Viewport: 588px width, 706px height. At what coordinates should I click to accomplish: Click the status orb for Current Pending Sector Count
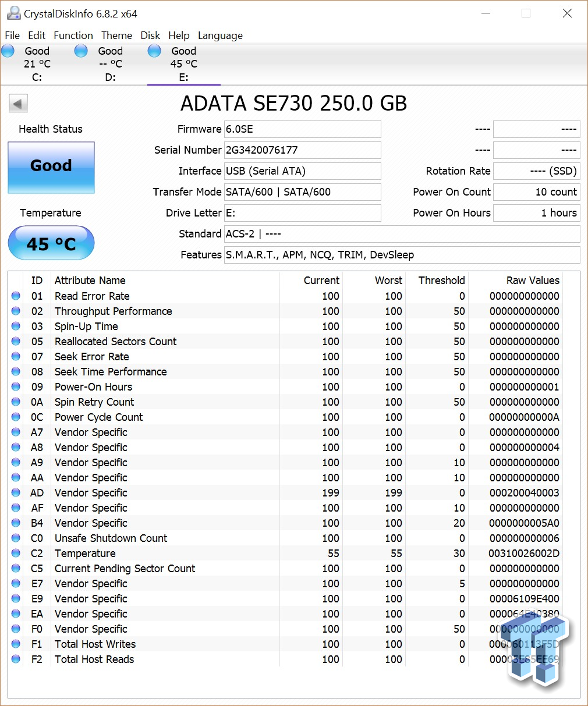(x=16, y=569)
